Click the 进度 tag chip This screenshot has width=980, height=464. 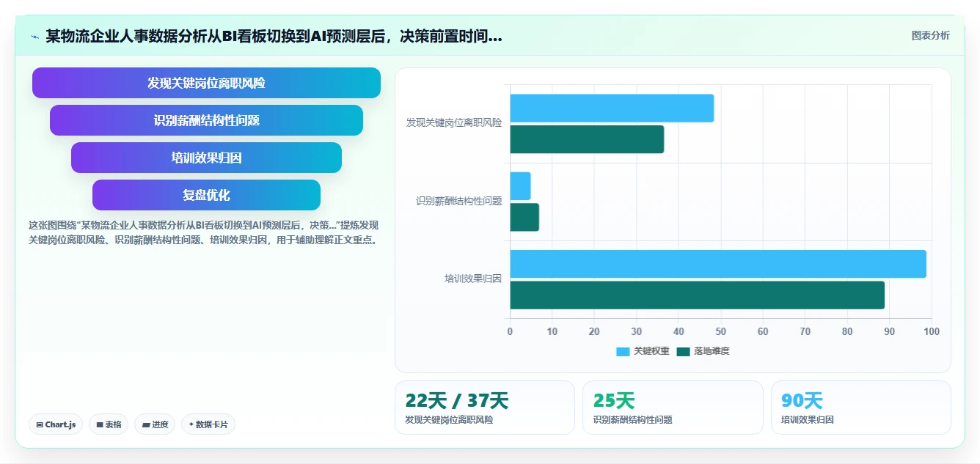tap(155, 424)
